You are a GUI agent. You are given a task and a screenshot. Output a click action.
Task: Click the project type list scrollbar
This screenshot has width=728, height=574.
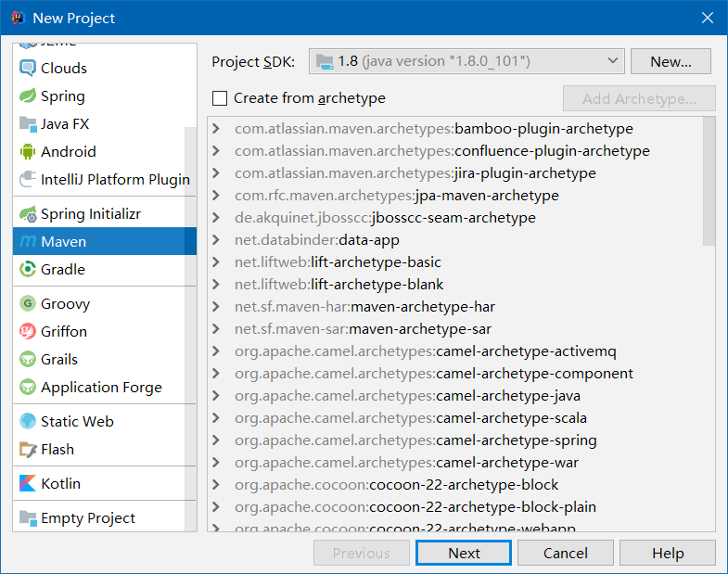190,329
